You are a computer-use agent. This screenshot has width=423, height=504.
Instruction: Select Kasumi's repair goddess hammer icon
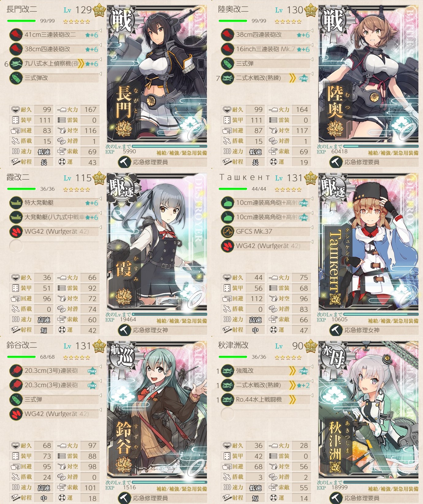coord(124,330)
